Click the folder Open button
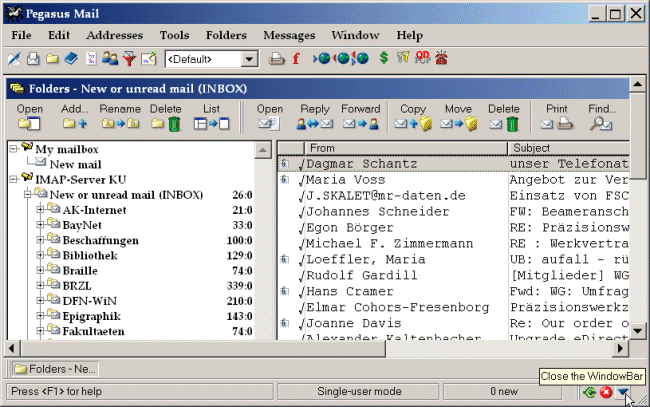 pyautogui.click(x=29, y=117)
